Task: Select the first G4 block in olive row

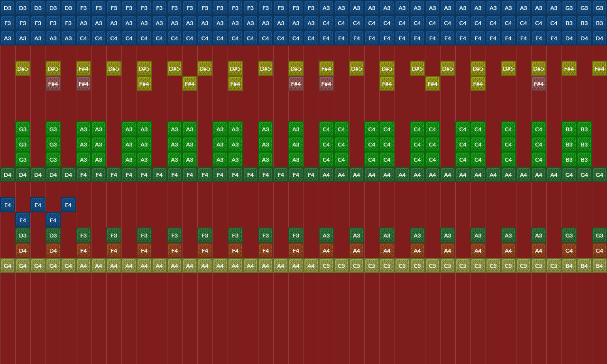Action: click(8, 266)
